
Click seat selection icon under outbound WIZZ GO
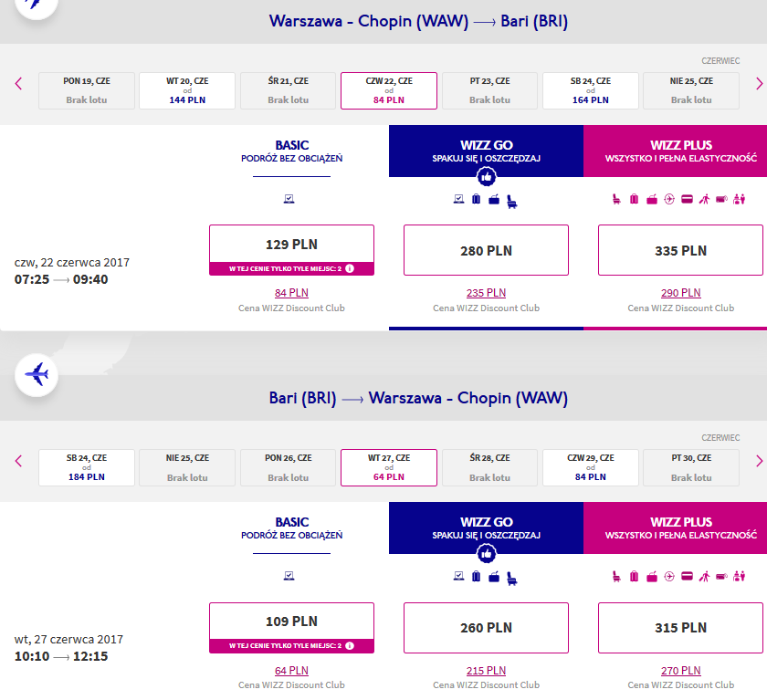pos(511,202)
